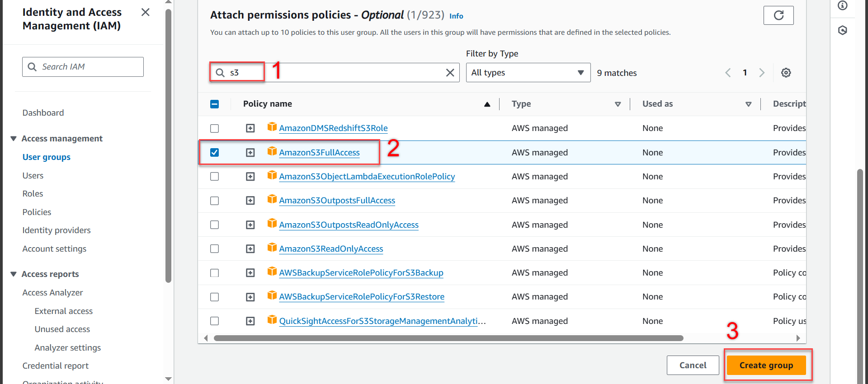Screen dimensions: 868x384
Task: Open Account settings in the sidebar
Action: 54,249
